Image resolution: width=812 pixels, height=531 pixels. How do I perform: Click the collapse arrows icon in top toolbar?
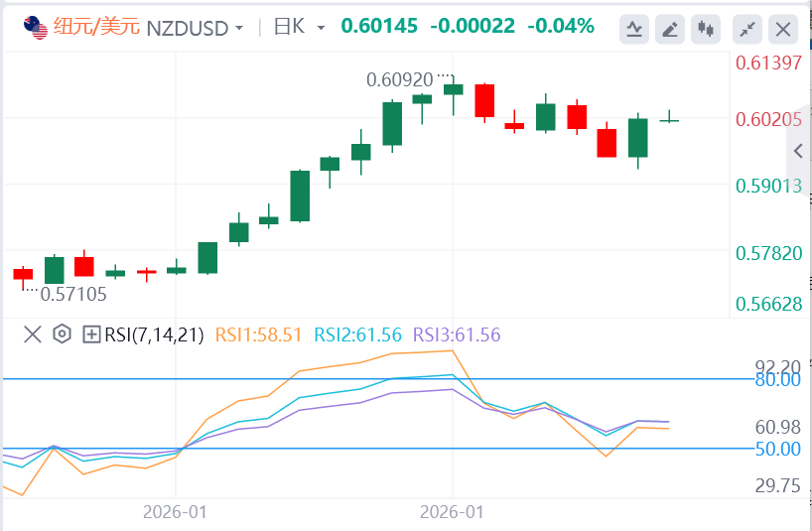click(x=746, y=29)
